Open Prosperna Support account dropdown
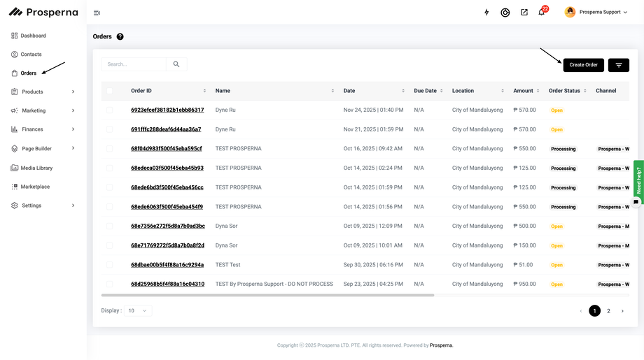Screen dimensions: 644x360 [596, 12]
